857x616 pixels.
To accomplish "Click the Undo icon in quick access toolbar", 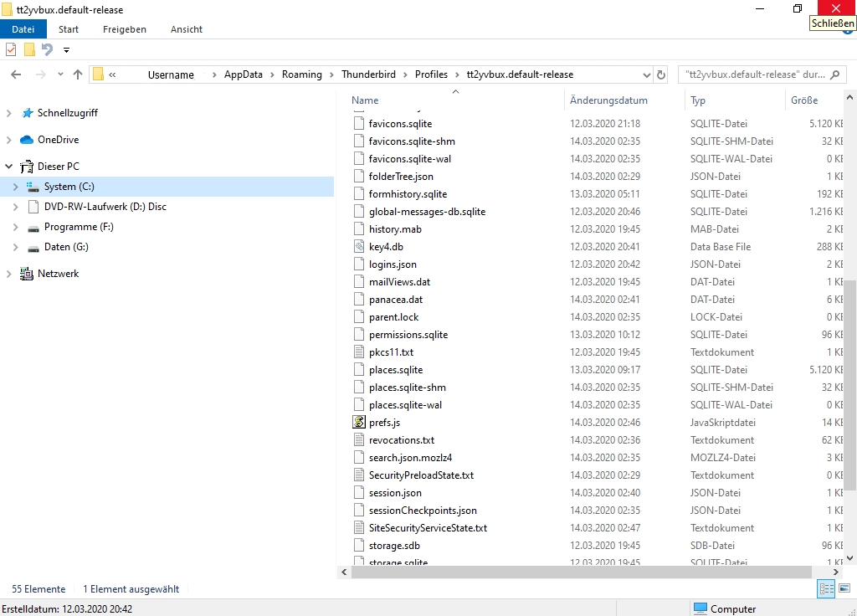I will pyautogui.click(x=48, y=50).
